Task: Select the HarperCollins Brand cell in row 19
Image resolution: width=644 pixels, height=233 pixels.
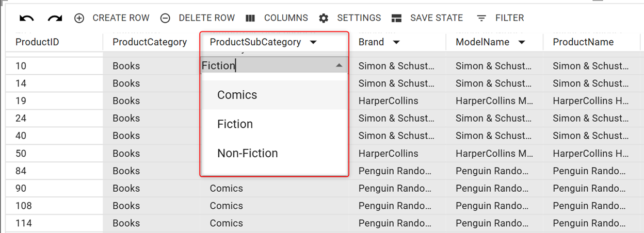Action: 388,101
